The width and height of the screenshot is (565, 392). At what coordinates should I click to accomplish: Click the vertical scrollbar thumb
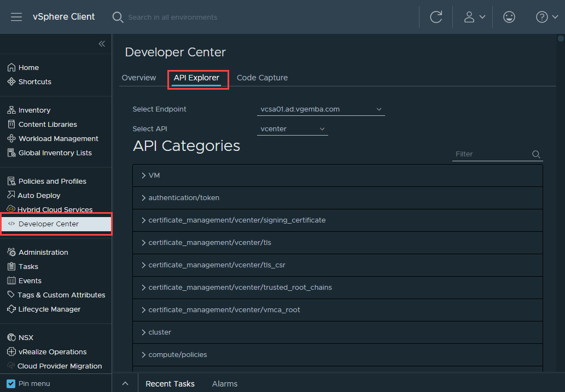561,38
